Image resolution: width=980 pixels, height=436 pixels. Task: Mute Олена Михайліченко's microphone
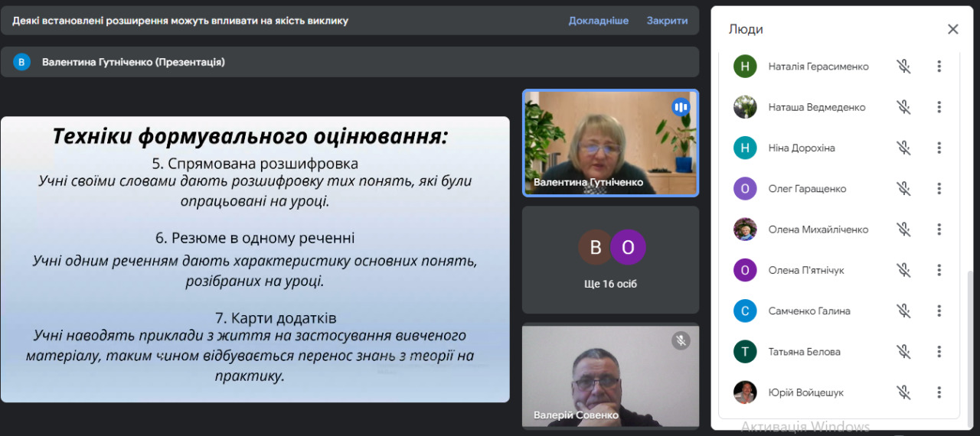[904, 229]
